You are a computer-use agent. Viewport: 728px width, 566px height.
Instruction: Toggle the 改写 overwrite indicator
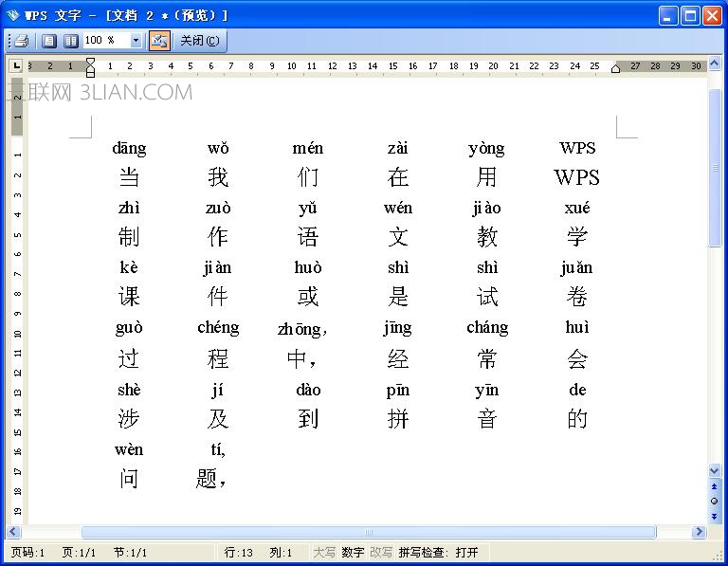[x=381, y=553]
